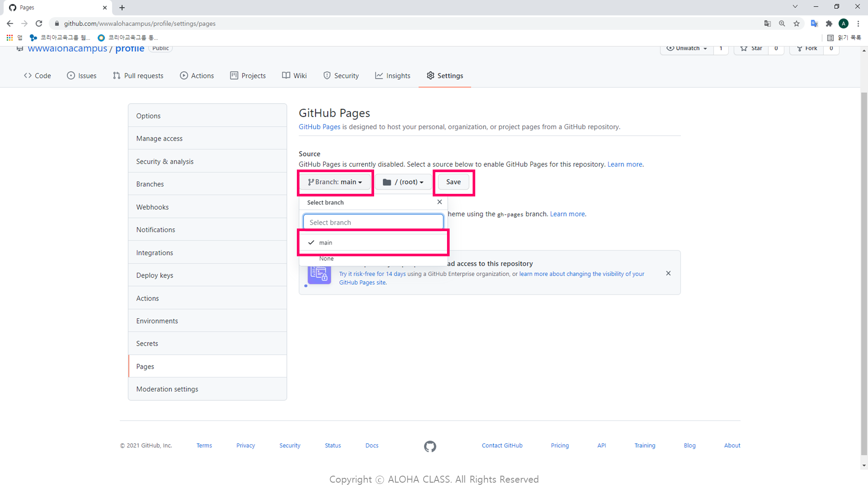868x490 pixels.
Task: Click Learn more next to source description
Action: pos(625,164)
